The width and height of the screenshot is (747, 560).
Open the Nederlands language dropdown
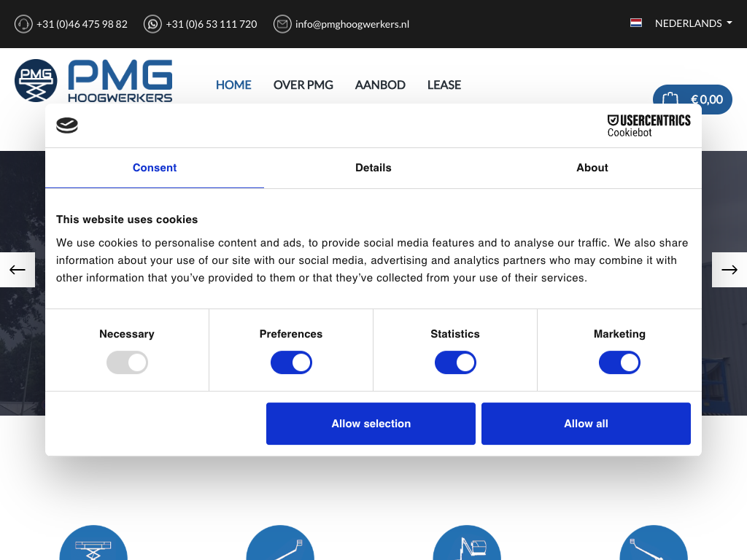tap(693, 23)
